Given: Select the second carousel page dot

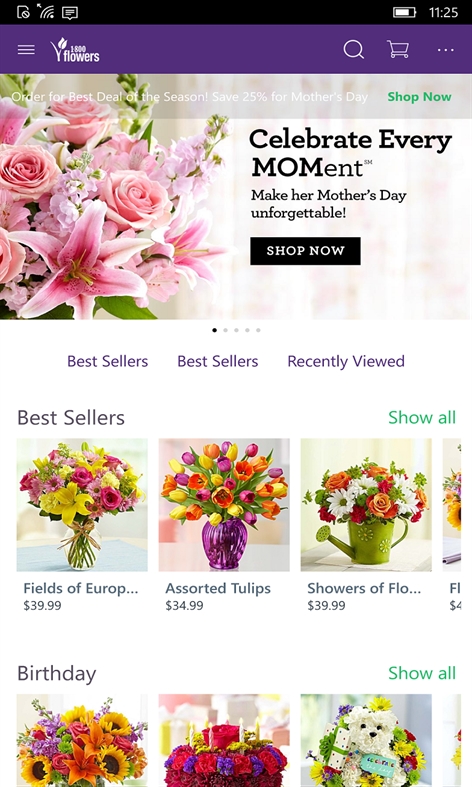Looking at the screenshot, I should pos(225,330).
